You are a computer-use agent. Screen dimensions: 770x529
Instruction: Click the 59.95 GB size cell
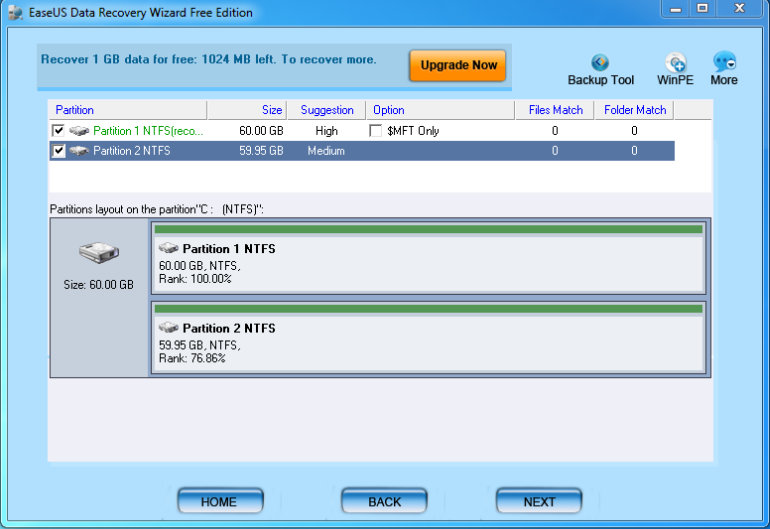[261, 151]
